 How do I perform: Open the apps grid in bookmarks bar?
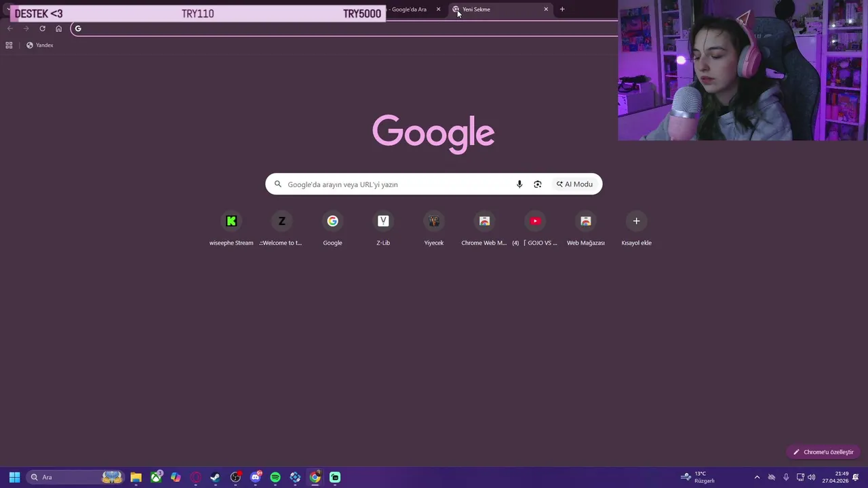[x=9, y=45]
